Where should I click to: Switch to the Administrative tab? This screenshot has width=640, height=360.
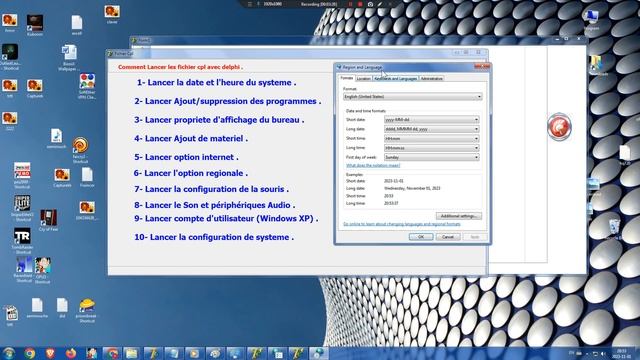431,78
